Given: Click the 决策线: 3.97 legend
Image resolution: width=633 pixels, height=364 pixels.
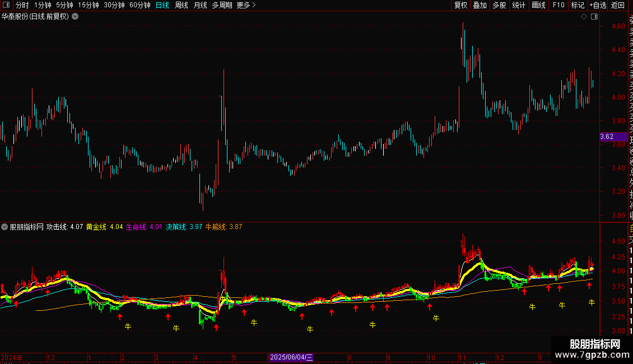Looking at the screenshot, I should point(184,227).
